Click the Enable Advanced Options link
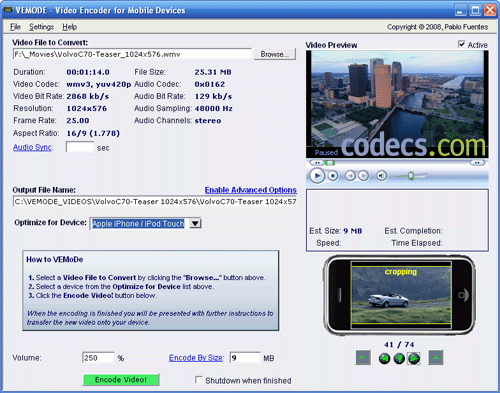This screenshot has height=393, width=500. [x=251, y=190]
